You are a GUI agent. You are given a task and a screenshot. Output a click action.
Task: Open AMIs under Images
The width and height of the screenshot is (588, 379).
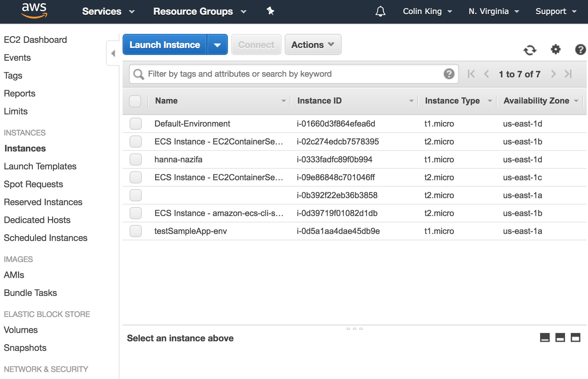coord(14,275)
